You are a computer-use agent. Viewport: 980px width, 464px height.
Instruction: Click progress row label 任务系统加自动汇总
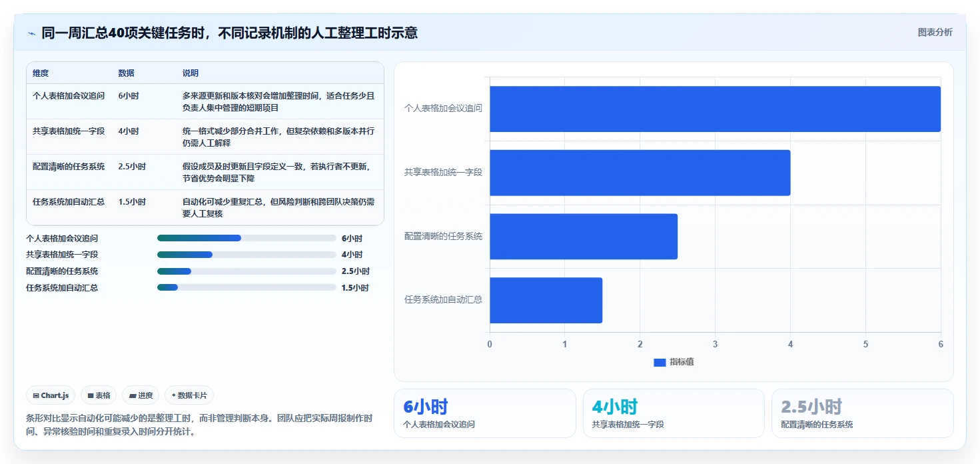pos(62,288)
